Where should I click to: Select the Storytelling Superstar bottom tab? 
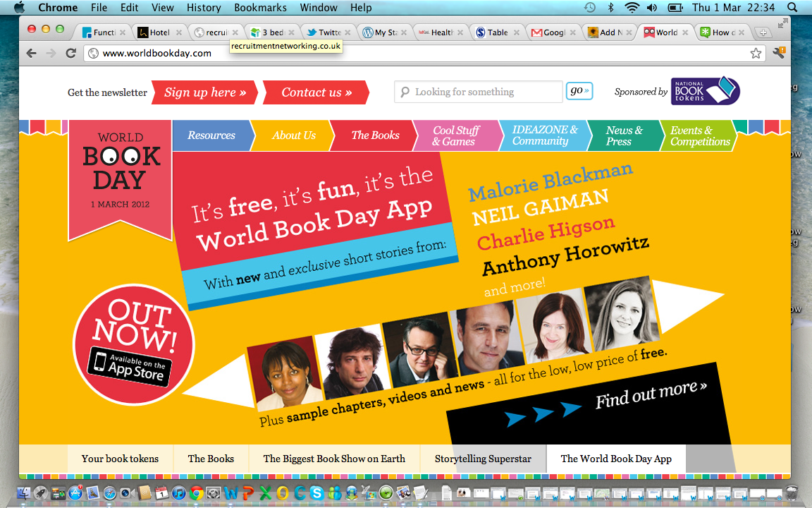tap(483, 459)
